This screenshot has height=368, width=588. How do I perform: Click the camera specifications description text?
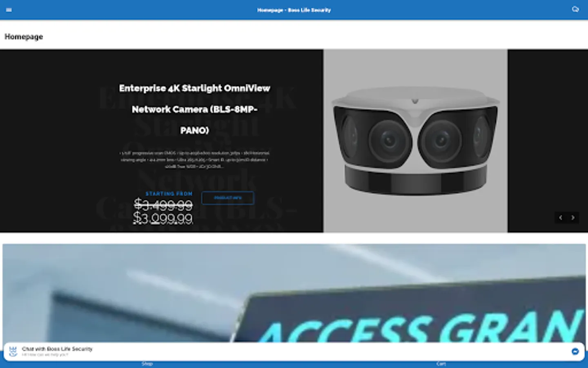194,160
